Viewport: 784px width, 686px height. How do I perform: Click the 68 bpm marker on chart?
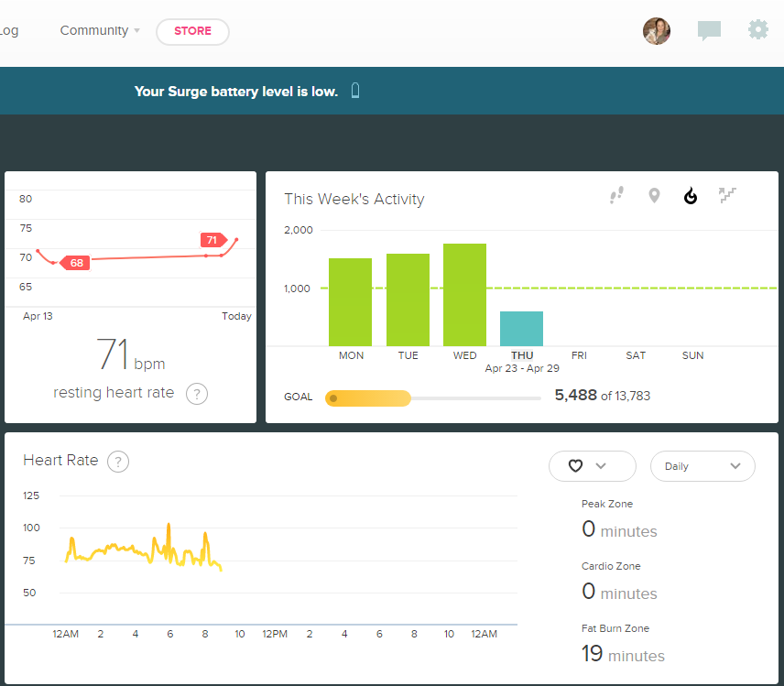(76, 263)
